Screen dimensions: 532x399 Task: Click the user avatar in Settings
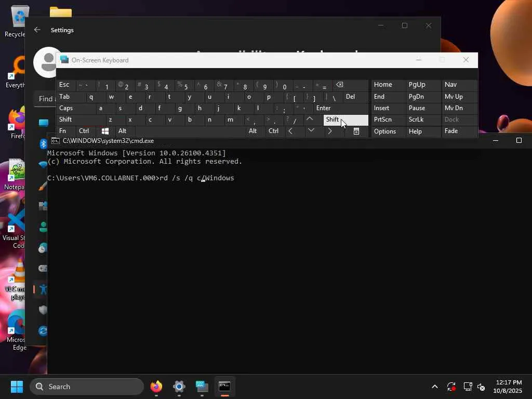click(x=47, y=62)
